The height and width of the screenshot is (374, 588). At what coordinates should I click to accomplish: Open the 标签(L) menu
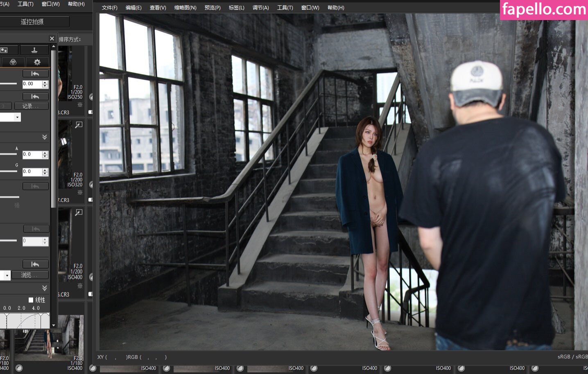pyautogui.click(x=236, y=8)
